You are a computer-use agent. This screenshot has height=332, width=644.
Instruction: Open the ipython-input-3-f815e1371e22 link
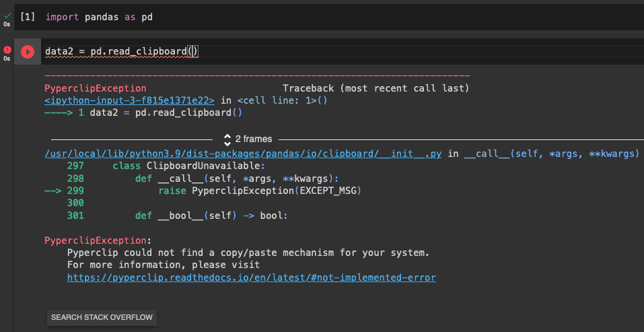[x=129, y=100]
